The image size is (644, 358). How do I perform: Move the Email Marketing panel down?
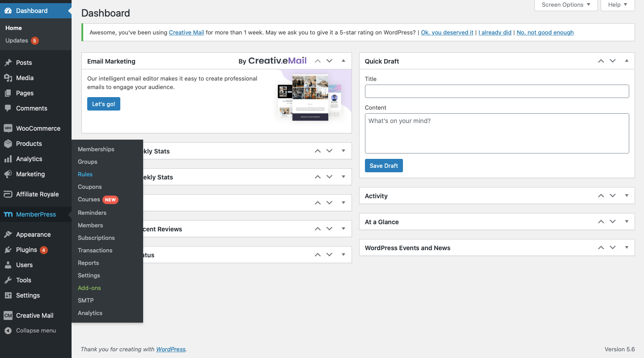pyautogui.click(x=330, y=61)
